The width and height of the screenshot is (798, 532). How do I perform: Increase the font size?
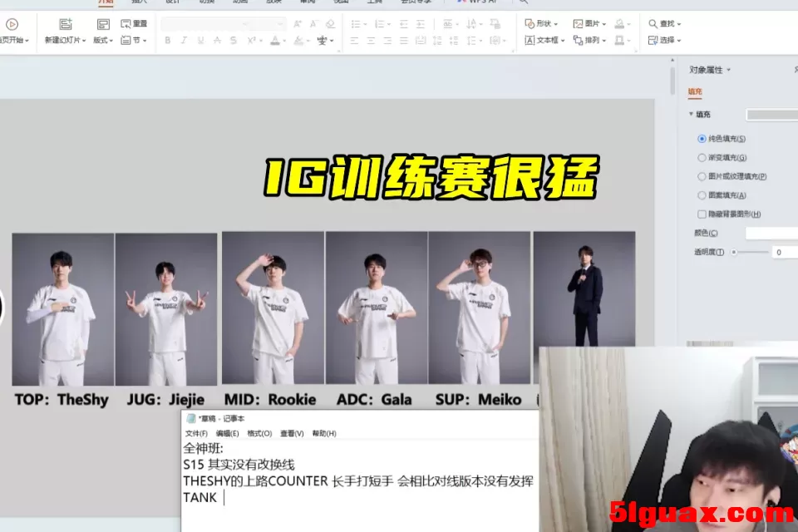(x=298, y=24)
